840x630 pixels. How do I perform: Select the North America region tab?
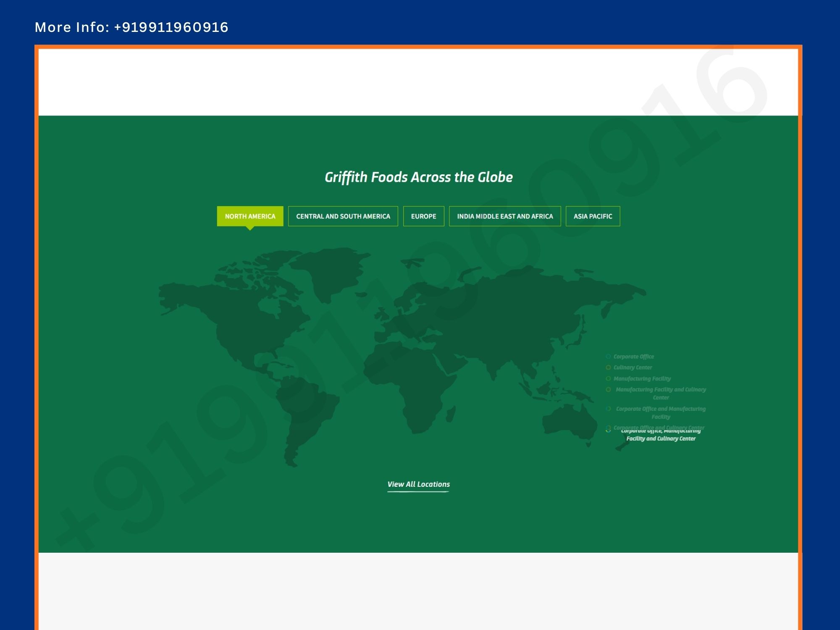point(250,216)
